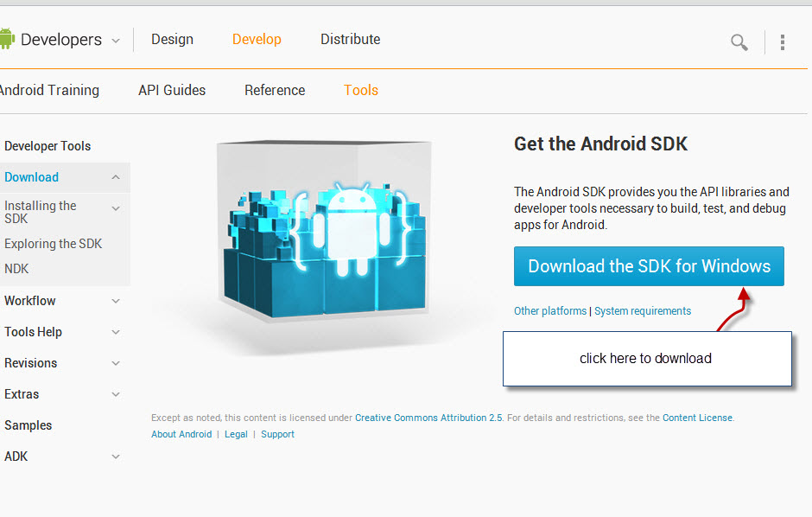
Task: Collapse the Download section
Action: pos(115,177)
